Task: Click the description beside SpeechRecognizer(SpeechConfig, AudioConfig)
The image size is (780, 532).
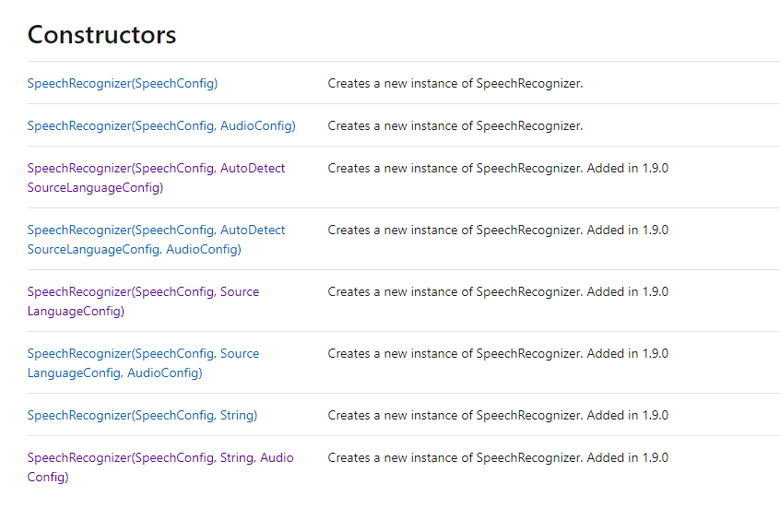Action: coord(455,126)
